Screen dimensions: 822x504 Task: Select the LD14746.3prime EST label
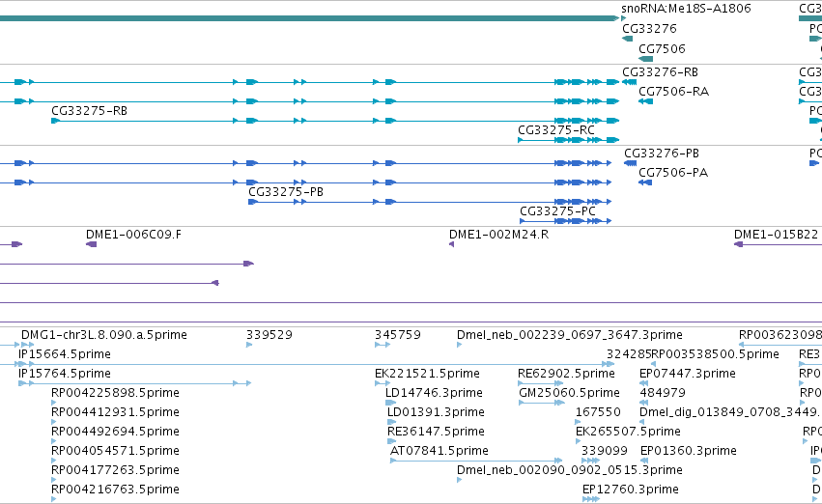434,394
